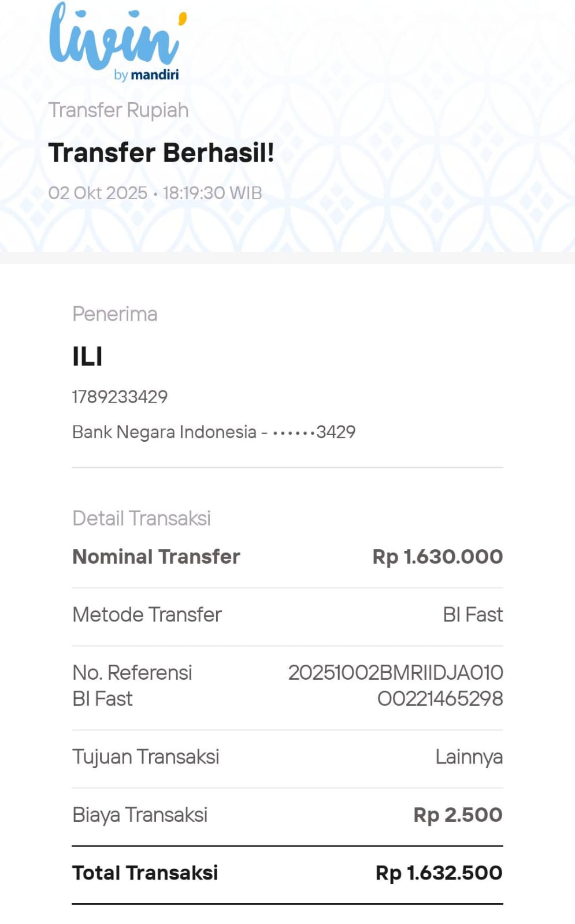This screenshot has width=575, height=924.
Task: Click the Nominal Transfer label
Action: [x=156, y=557]
